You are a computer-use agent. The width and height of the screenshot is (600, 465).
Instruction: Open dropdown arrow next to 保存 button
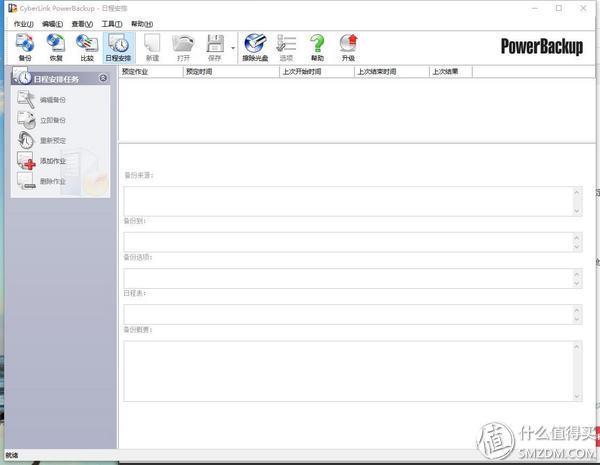tap(233, 47)
